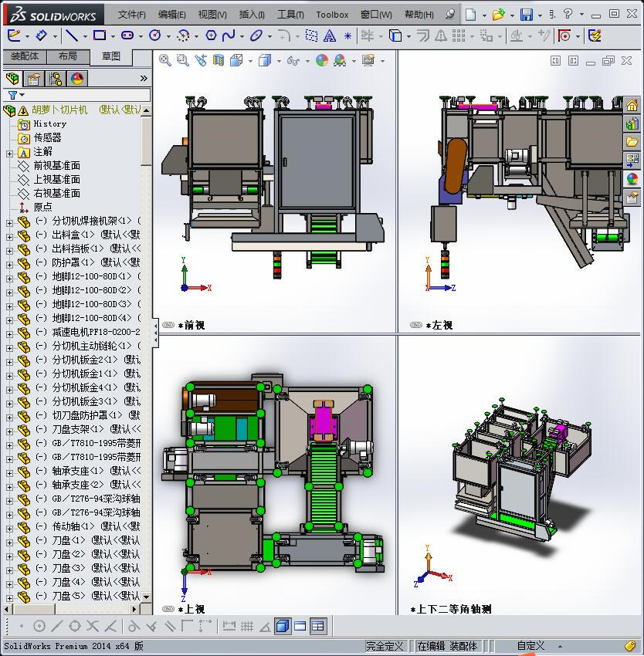This screenshot has width=644, height=656.
Task: Open the SolidWorks Resources home icon
Action: (632, 105)
